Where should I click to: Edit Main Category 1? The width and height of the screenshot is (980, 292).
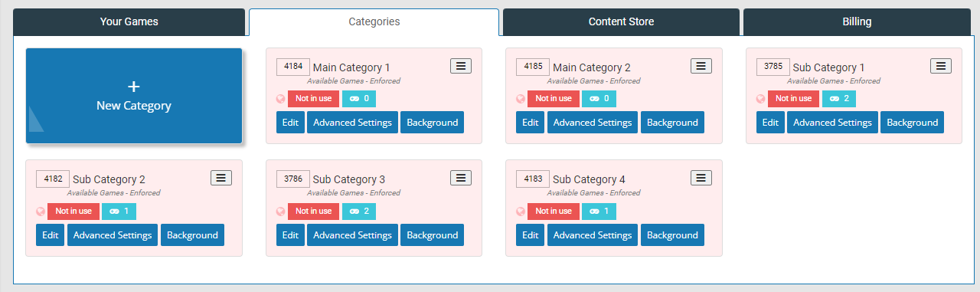pyautogui.click(x=290, y=123)
